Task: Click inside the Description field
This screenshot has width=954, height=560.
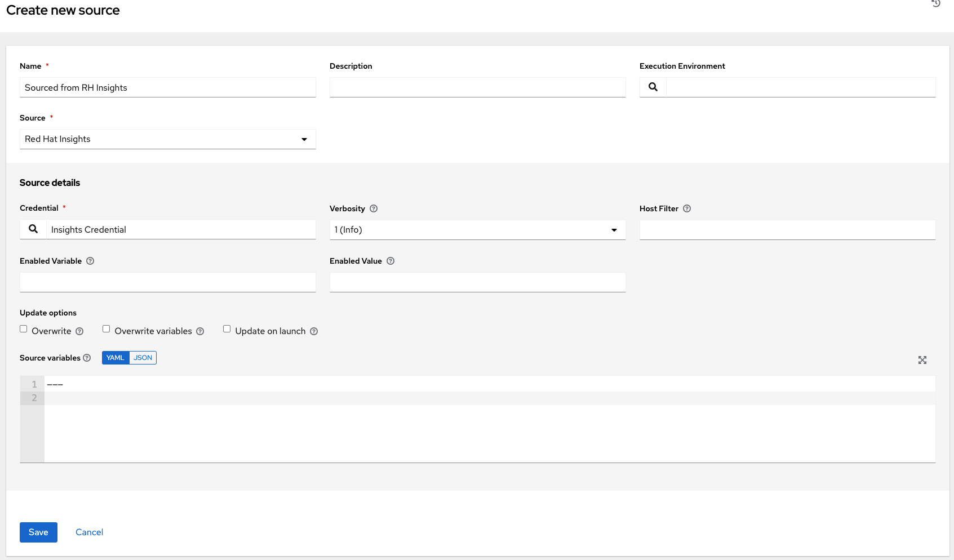Action: [477, 87]
